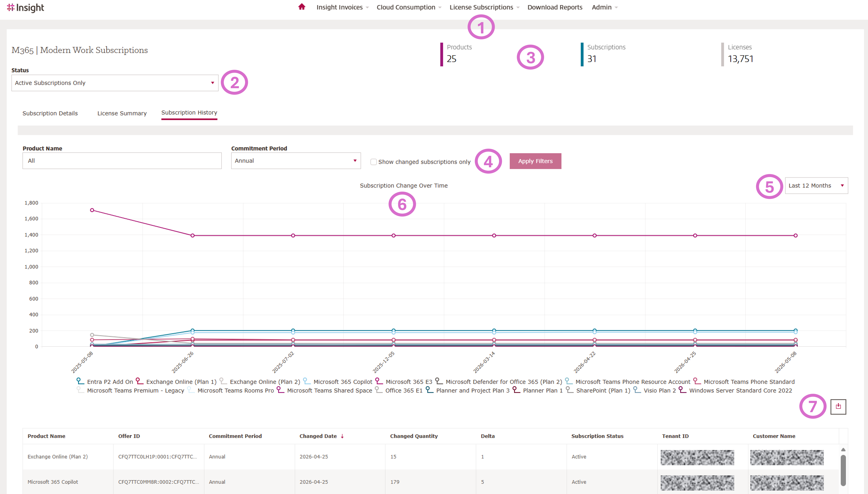This screenshot has height=494, width=868.
Task: Toggle Windows Server Standard Core 2022 legend
Action: click(735, 391)
